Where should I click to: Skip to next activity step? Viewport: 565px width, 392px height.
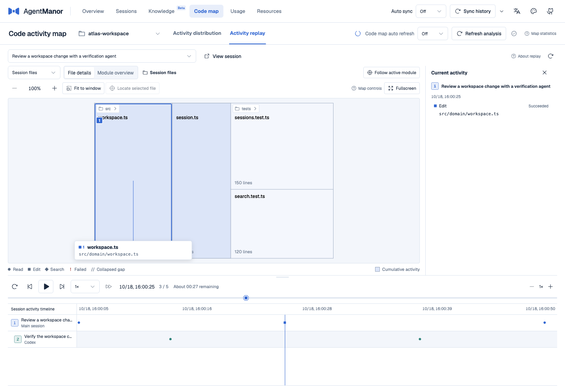62,287
